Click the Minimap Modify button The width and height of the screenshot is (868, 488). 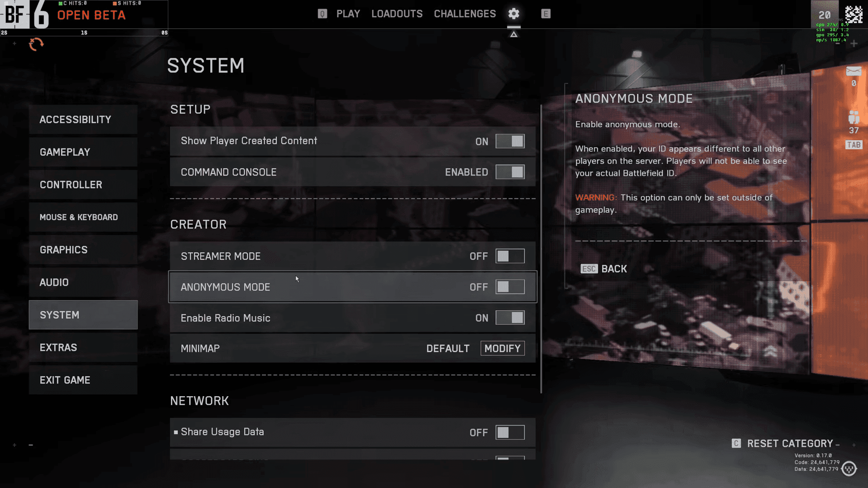(502, 348)
